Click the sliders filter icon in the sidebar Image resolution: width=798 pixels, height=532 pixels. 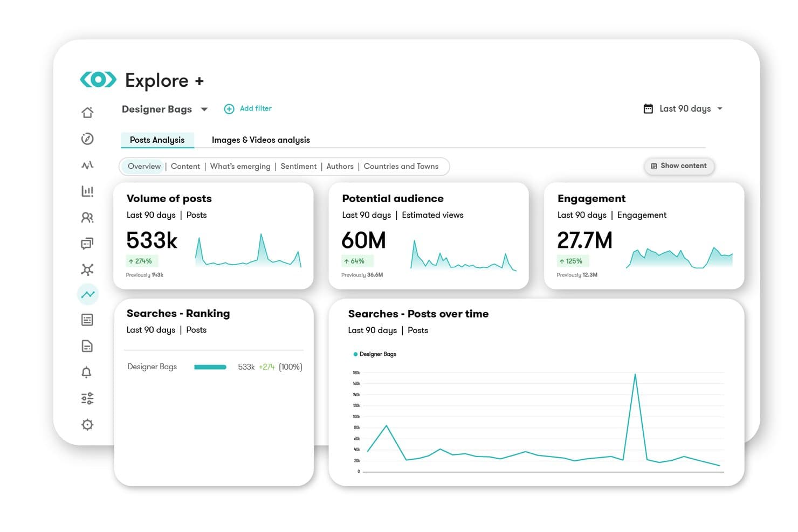(x=87, y=398)
